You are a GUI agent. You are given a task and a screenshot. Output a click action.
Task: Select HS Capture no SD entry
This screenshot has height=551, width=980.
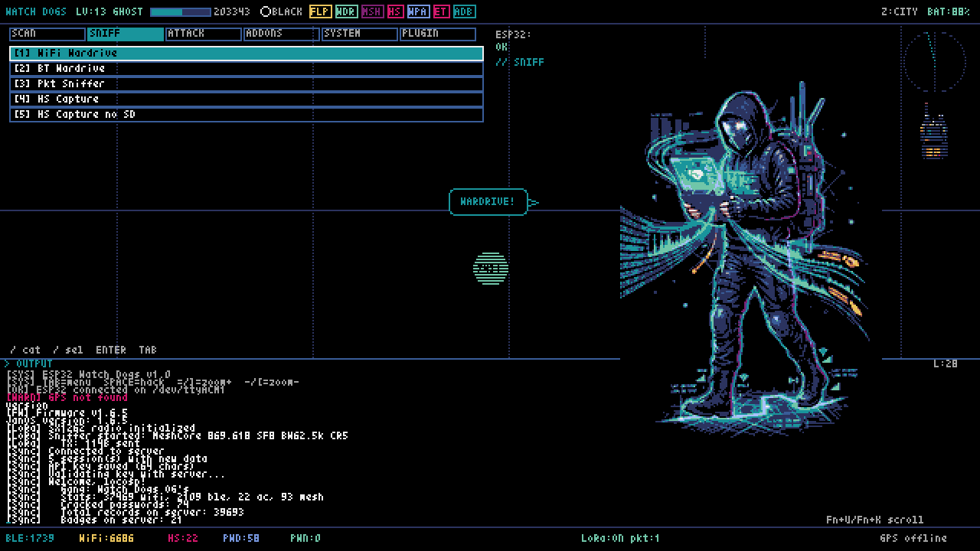pyautogui.click(x=247, y=114)
